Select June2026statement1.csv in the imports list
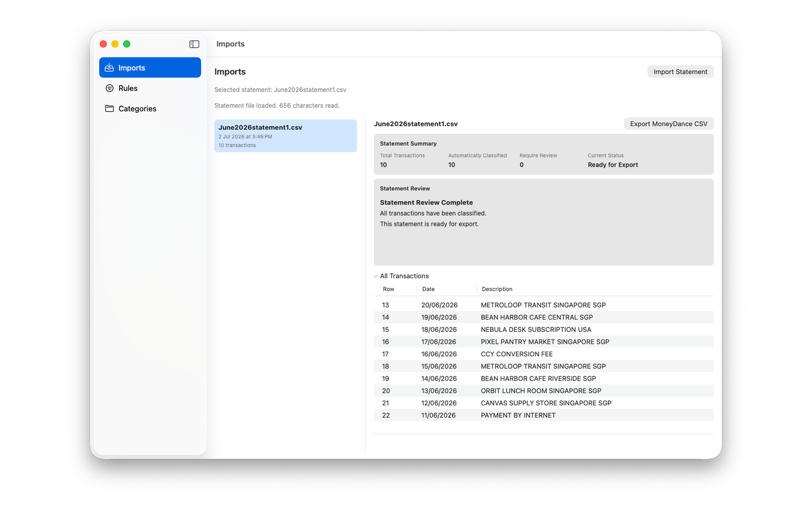This screenshot has height=508, width=812. coord(285,135)
